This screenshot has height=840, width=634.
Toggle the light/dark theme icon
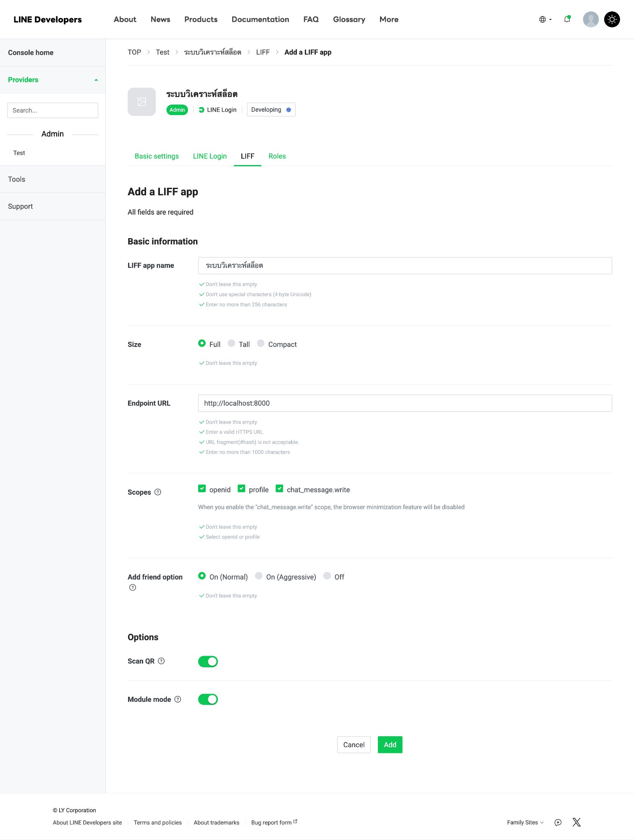coord(612,19)
